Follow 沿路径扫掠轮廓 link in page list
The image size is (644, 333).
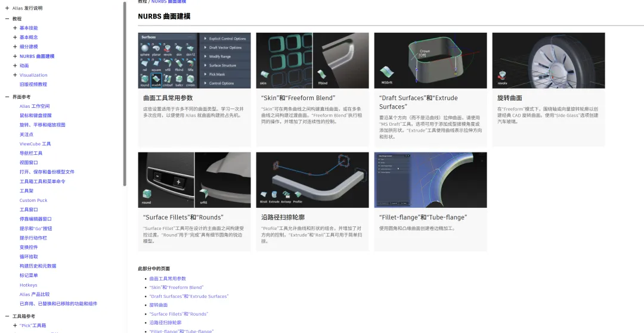(166, 323)
